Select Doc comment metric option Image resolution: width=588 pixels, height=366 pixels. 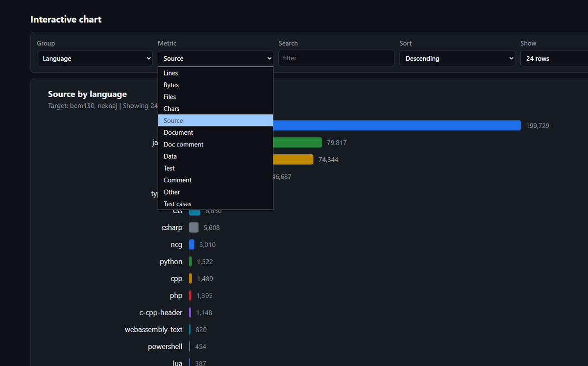(x=216, y=145)
